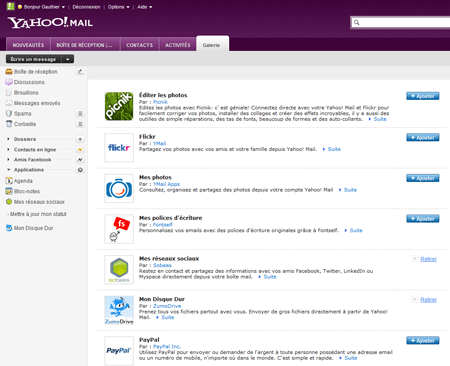Image resolution: width=450 pixels, height=366 pixels.
Task: Switch to Boîte de réception tab
Action: 85,45
